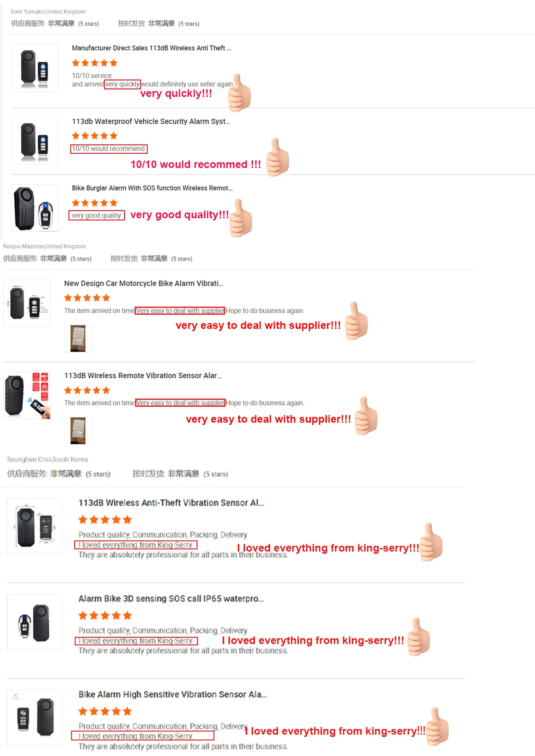The image size is (535, 756).
Task: Click the review photo under the 113dB Wireless Remote Vibration review
Action: click(x=78, y=431)
